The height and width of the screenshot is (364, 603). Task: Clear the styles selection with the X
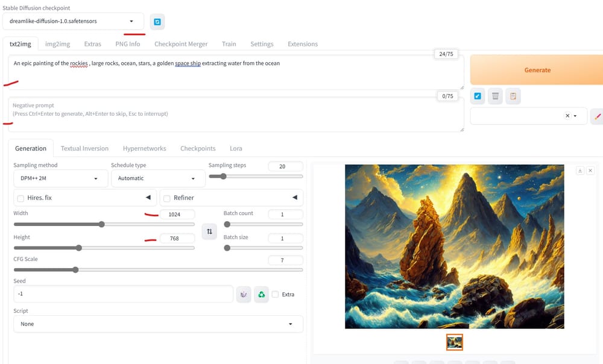tap(567, 116)
